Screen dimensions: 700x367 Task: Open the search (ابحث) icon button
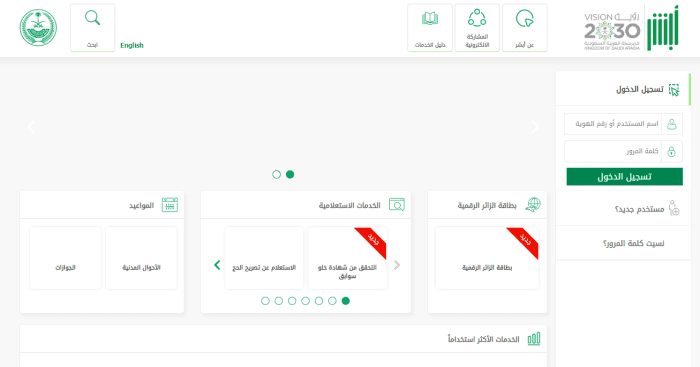(92, 28)
